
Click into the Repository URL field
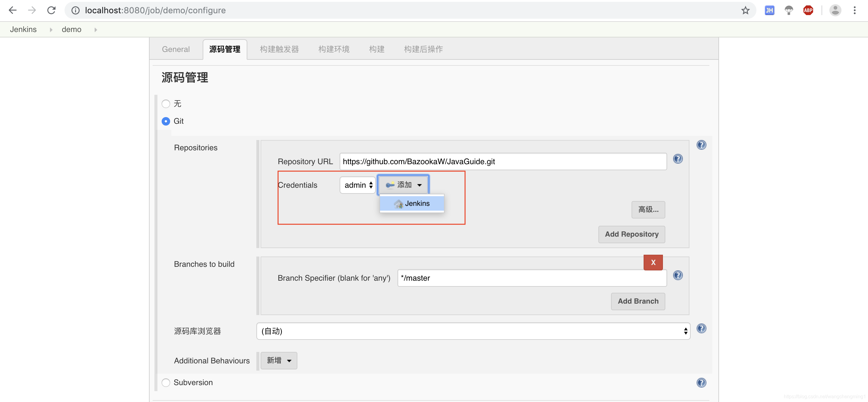503,161
